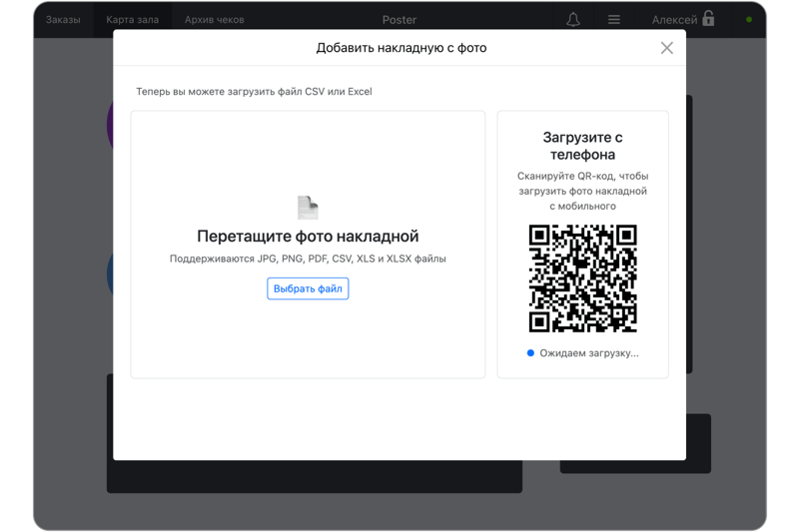Screen dimensions: 799x532
Task: Click the Алексей user name
Action: [x=674, y=20]
